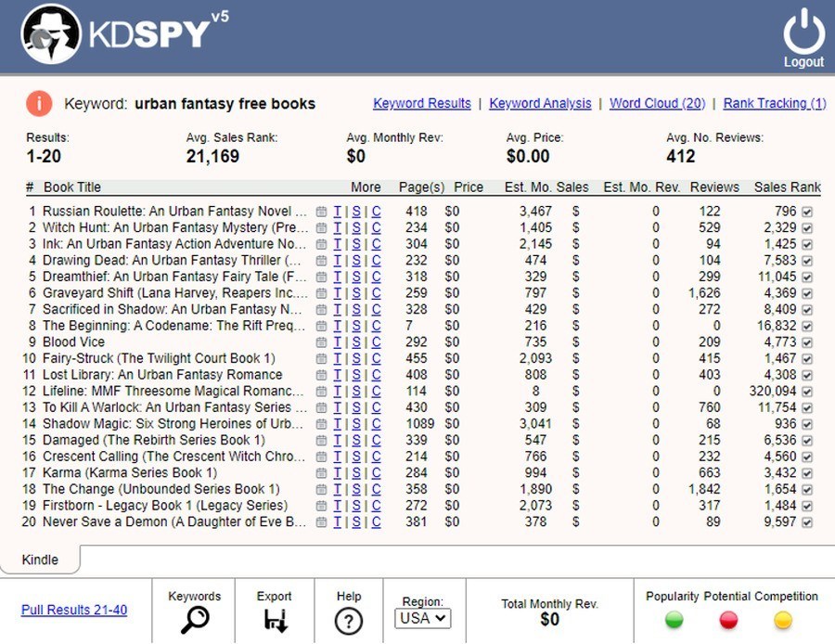835x644 pixels.
Task: Sort results by Sales Rank column header
Action: [x=787, y=187]
